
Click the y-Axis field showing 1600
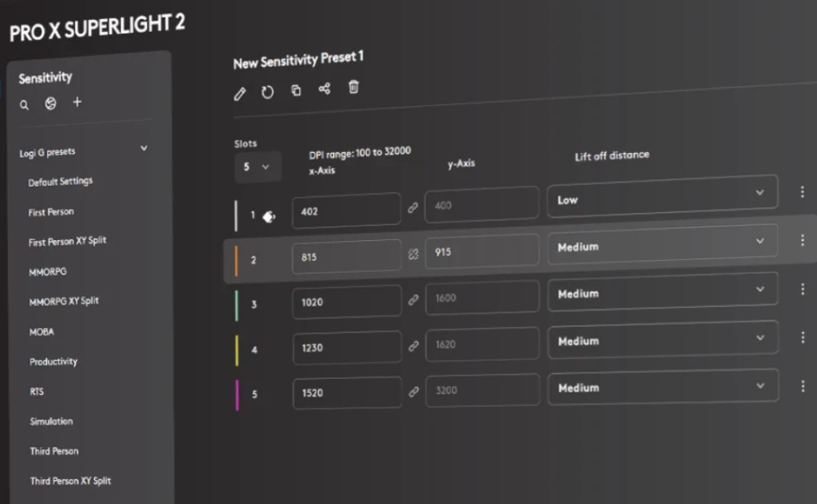[483, 297]
